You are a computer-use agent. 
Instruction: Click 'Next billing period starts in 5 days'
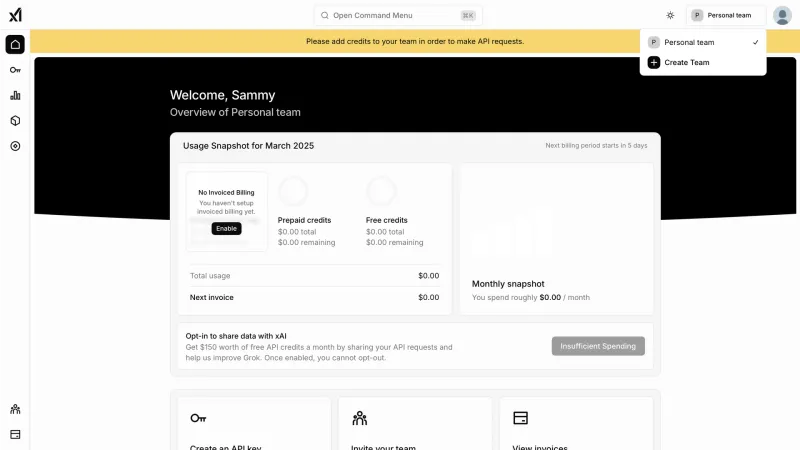pyautogui.click(x=596, y=145)
